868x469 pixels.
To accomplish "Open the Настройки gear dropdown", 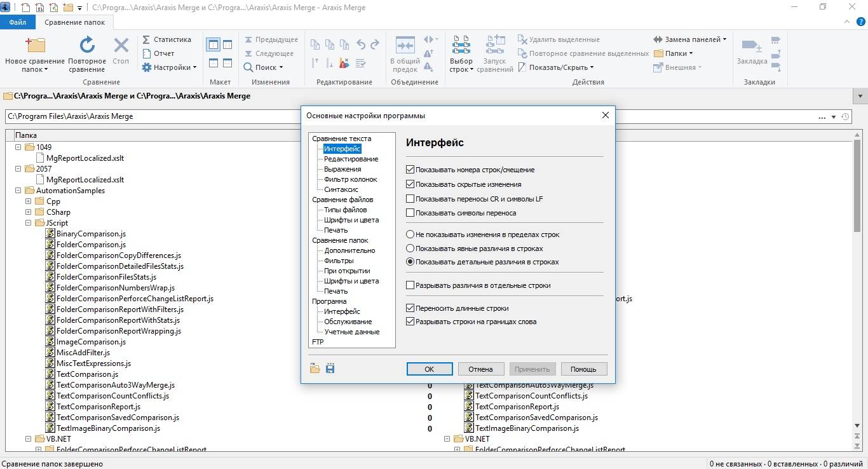I will pyautogui.click(x=169, y=67).
